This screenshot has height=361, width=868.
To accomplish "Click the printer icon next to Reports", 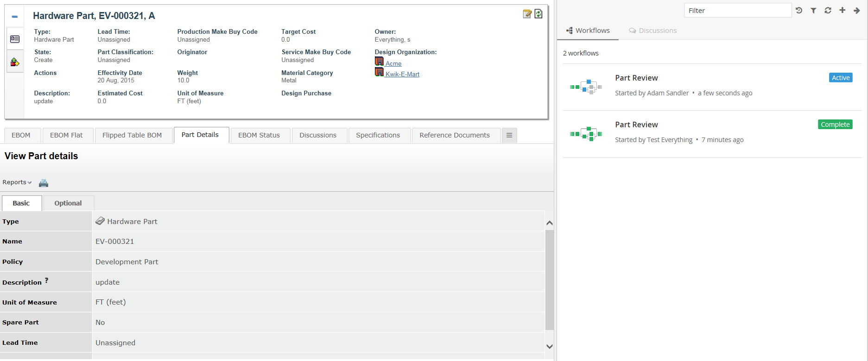I will [44, 183].
